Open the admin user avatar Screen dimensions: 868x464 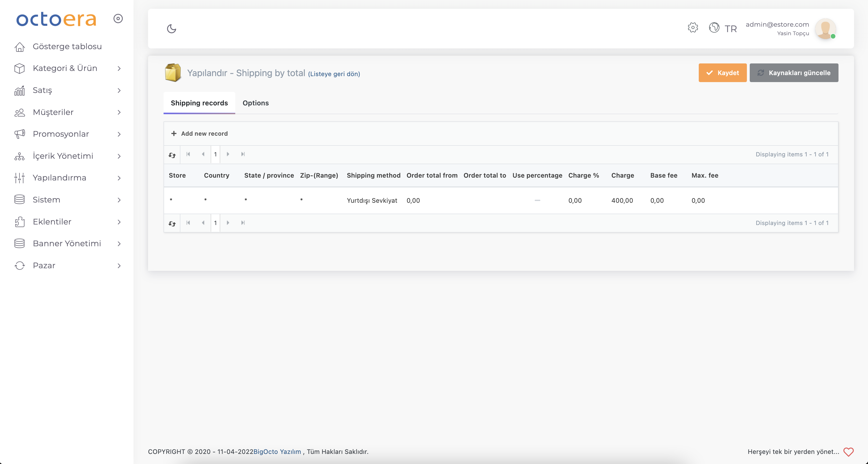[825, 29]
